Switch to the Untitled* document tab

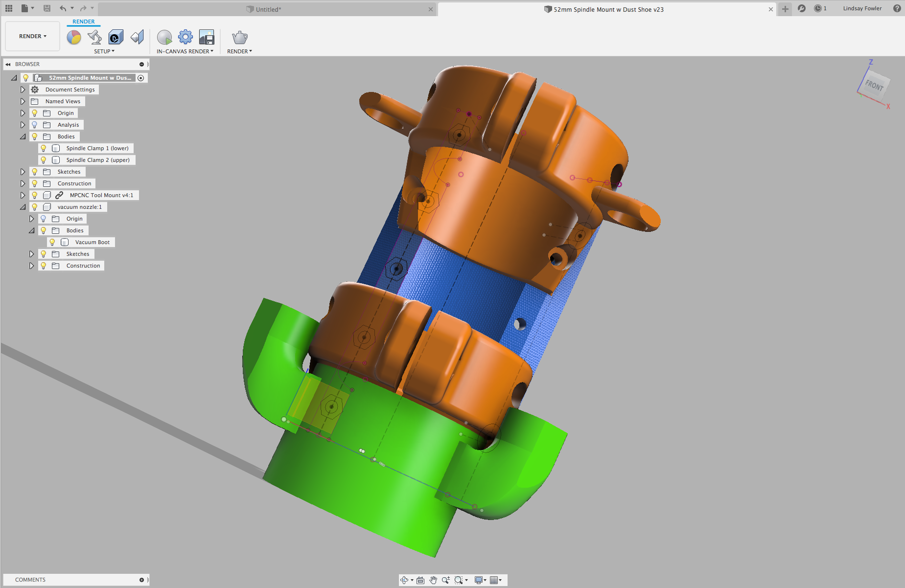[x=268, y=9]
